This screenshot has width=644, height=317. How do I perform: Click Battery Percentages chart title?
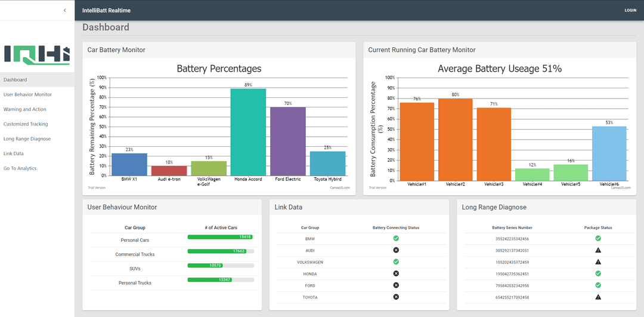point(219,69)
